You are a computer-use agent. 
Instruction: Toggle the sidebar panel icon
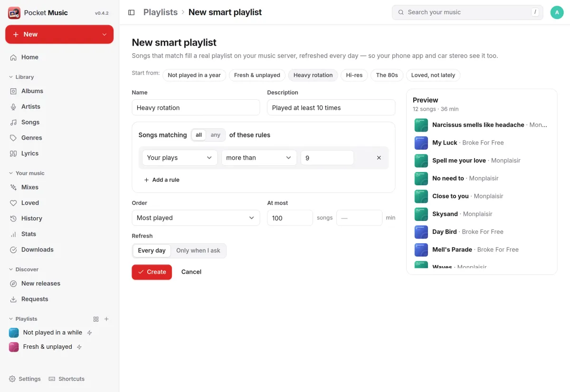coord(132,12)
